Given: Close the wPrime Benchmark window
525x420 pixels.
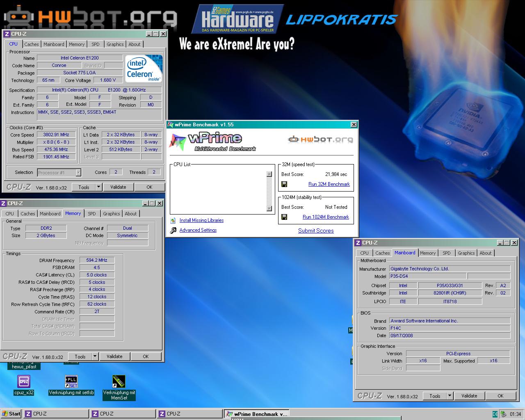Looking at the screenshot, I should tap(354, 125).
